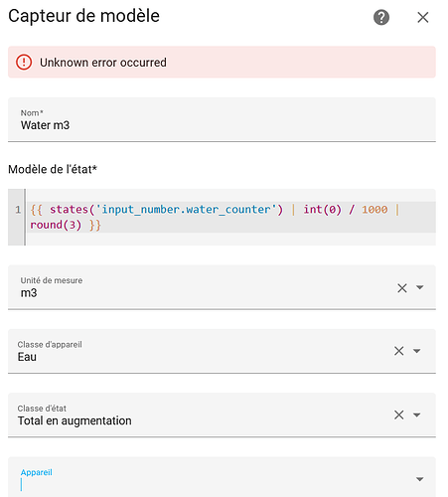The image size is (448, 497).
Task: Close the Capteur de modèle dialog
Action: tap(423, 17)
